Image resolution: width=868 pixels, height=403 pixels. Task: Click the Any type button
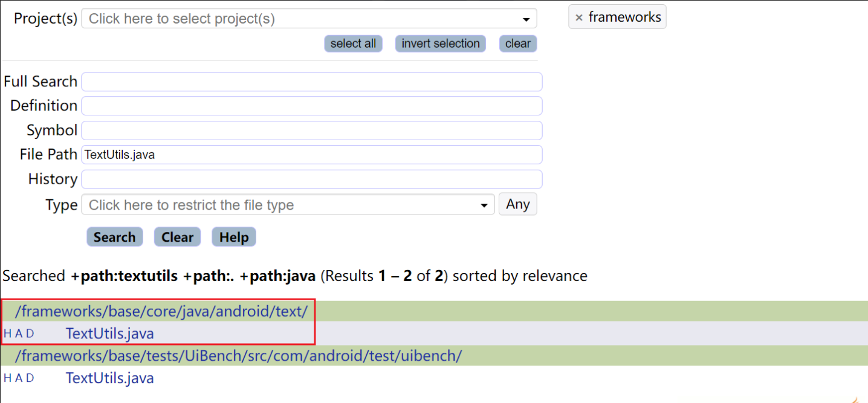pos(517,204)
